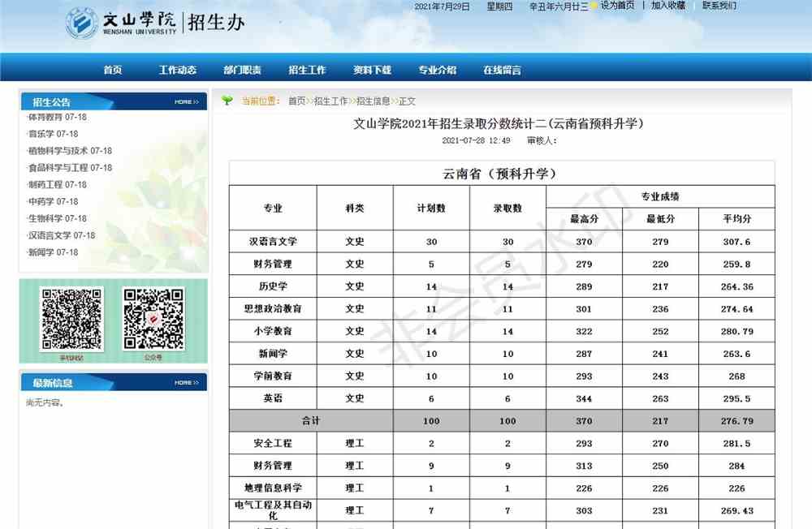Click the 思想政治教育 major cell

[273, 309]
